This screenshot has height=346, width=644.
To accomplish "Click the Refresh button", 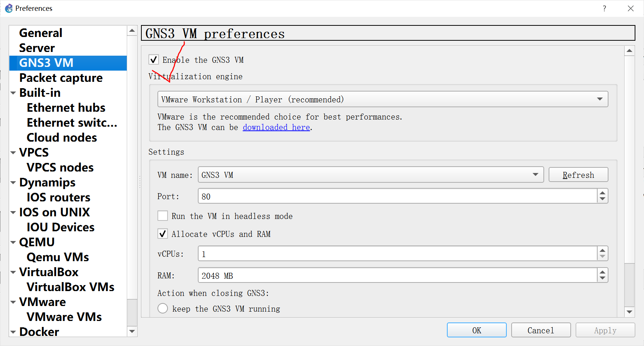I will [x=578, y=174].
